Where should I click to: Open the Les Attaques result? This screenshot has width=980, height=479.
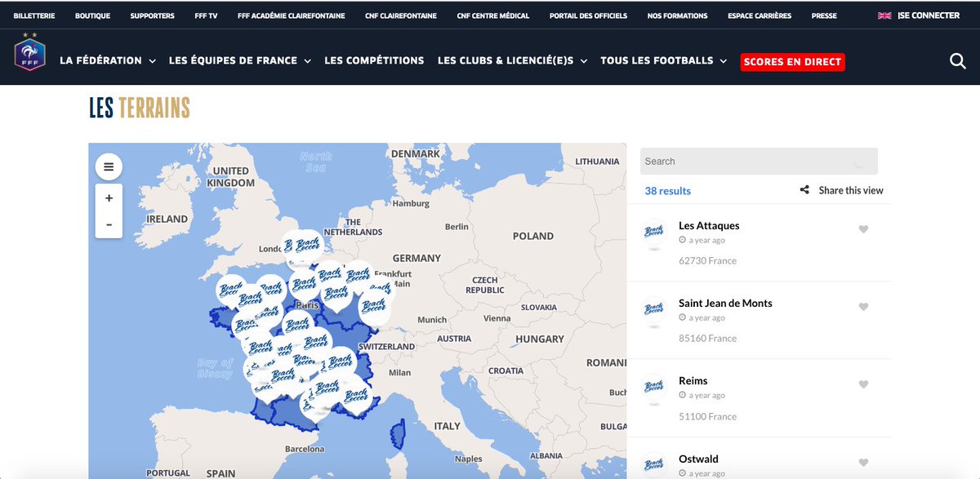coord(709,226)
